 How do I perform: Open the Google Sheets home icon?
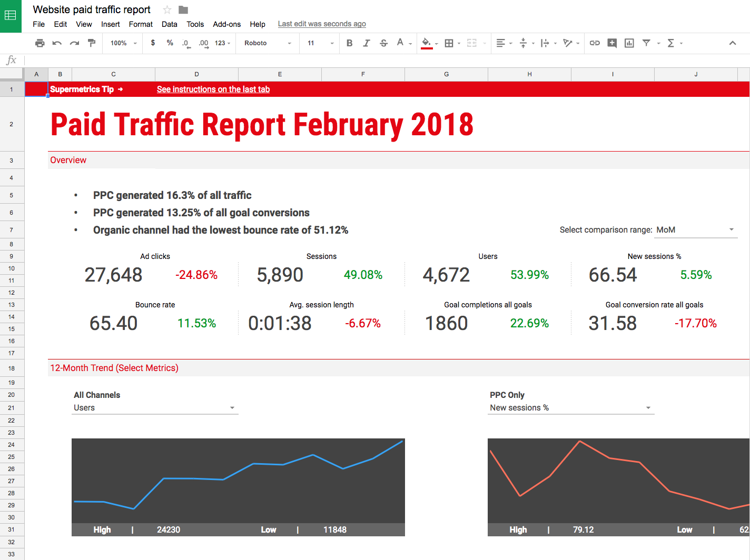[x=11, y=16]
